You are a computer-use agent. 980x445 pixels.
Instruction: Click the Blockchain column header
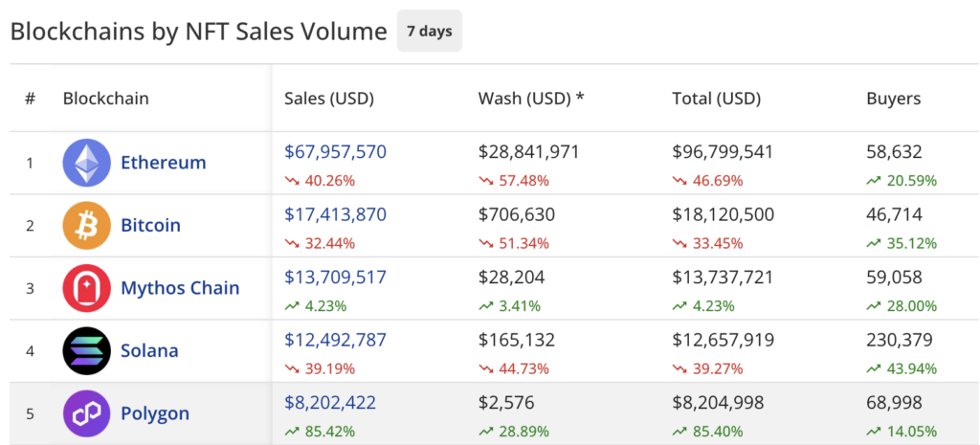[x=105, y=99]
